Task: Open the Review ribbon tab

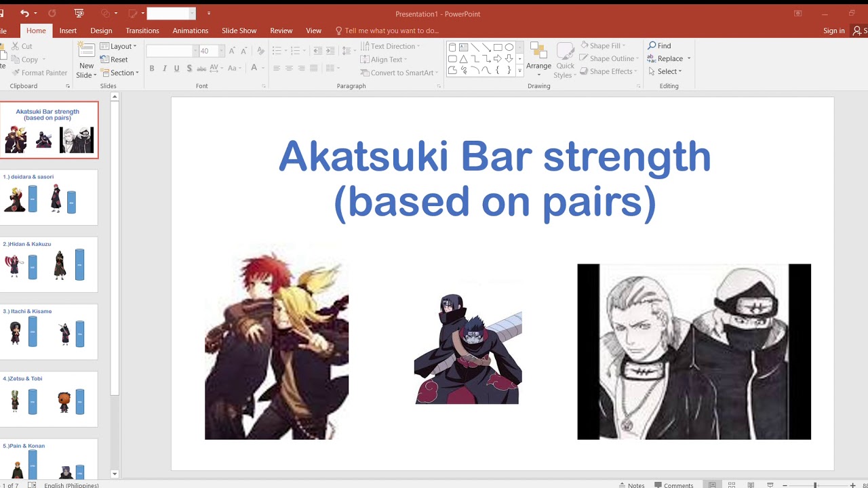Action: point(281,30)
